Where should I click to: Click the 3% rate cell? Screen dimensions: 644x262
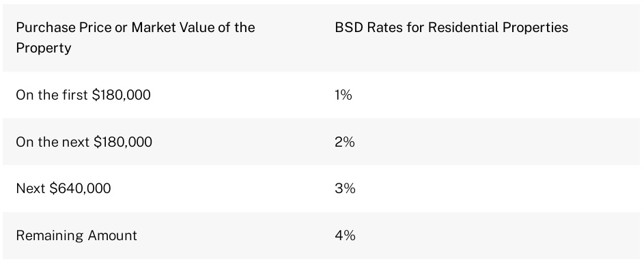(345, 188)
